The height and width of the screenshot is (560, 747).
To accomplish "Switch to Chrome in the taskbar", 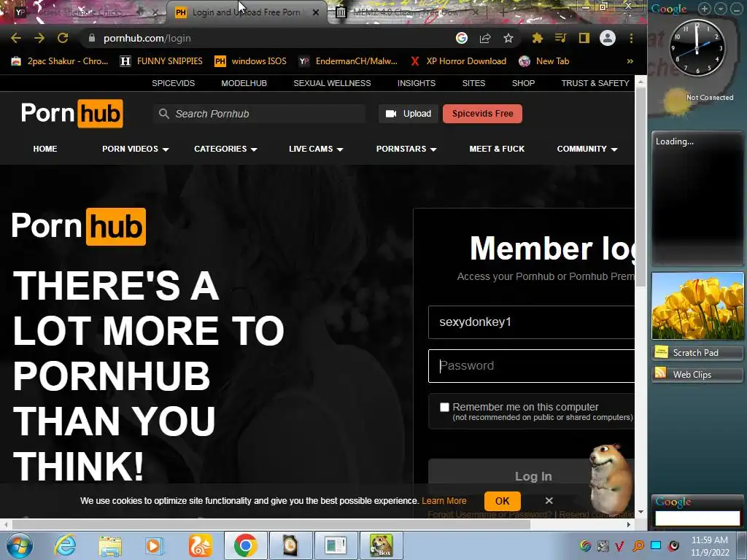I will pyautogui.click(x=245, y=545).
